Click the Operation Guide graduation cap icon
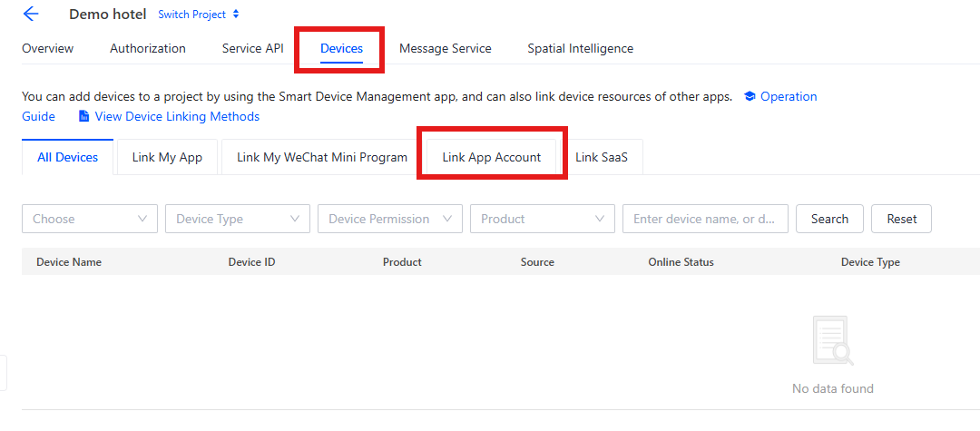This screenshot has height=431, width=980. (750, 96)
